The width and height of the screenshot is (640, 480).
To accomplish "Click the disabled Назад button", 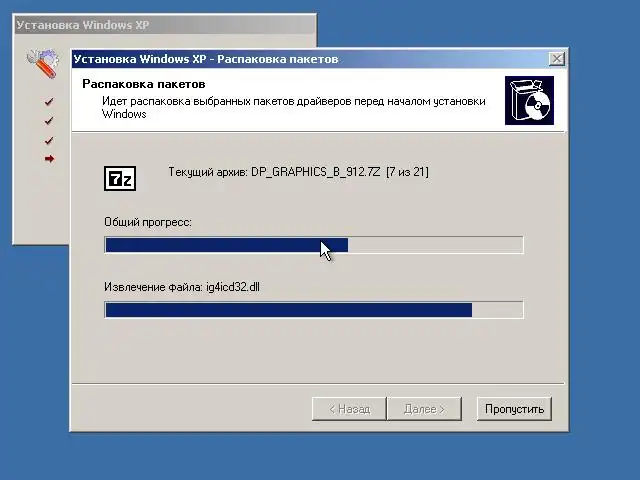I will [349, 409].
